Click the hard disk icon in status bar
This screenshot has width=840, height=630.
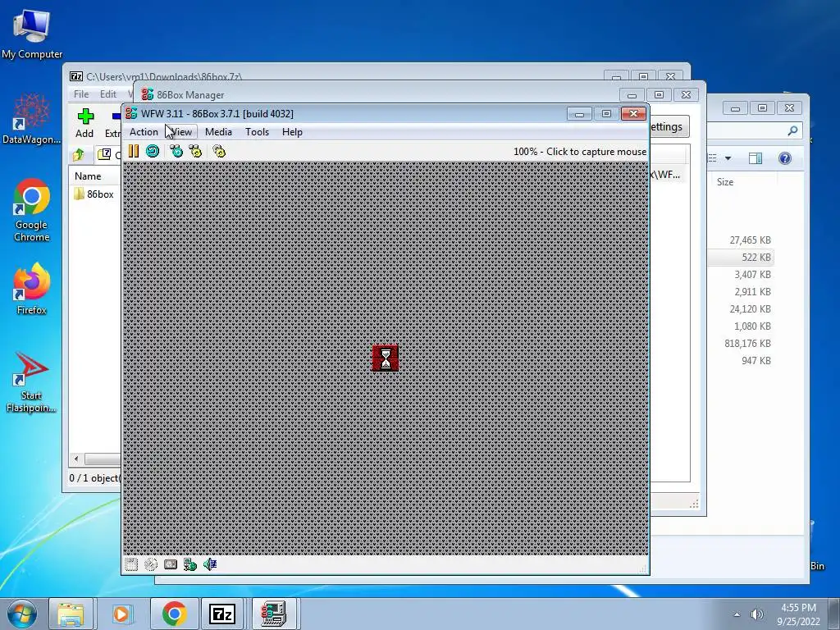pos(171,564)
